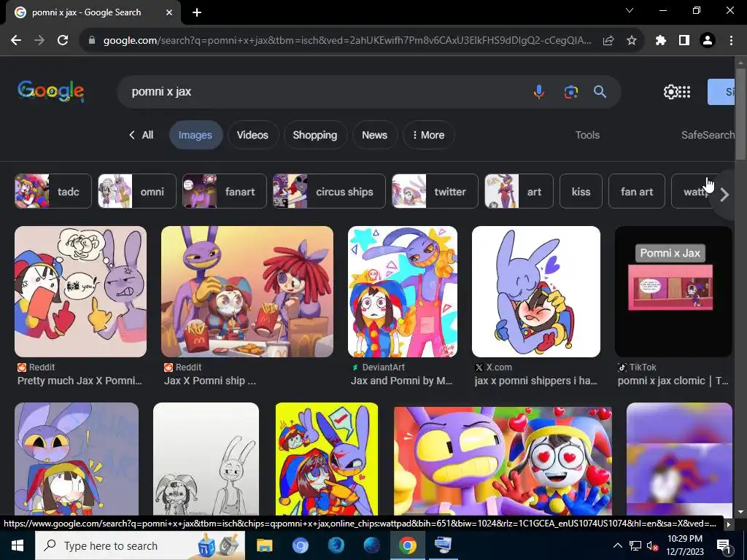Open Google Chrome taskbar icon
Screen dimensions: 747x560
tap(407, 545)
